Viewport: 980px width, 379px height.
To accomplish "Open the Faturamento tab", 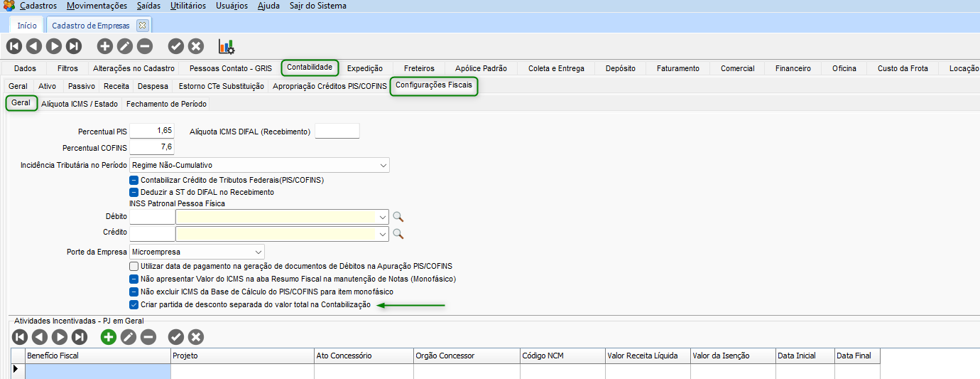I will (x=677, y=68).
